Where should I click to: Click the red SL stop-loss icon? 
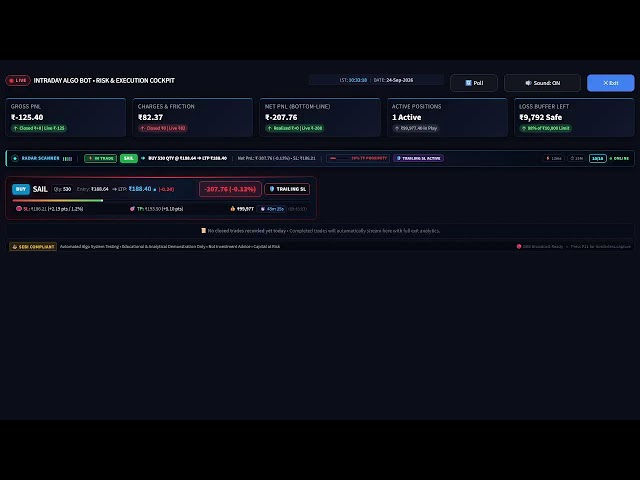[19, 209]
